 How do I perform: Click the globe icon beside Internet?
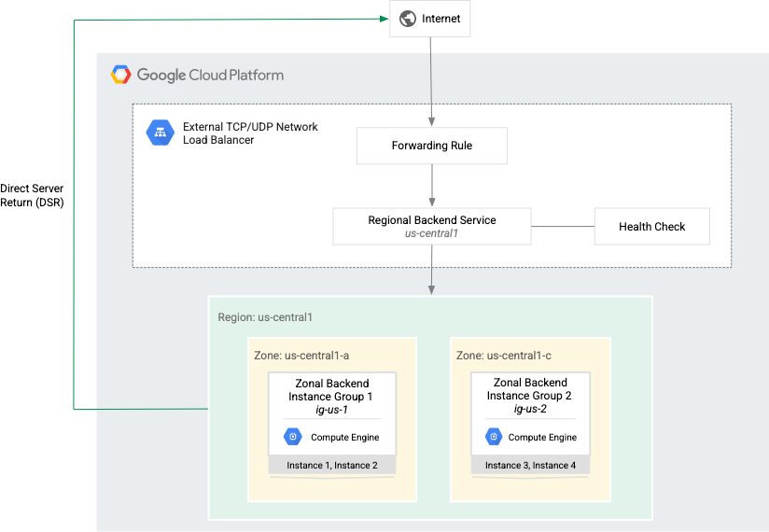tap(407, 19)
